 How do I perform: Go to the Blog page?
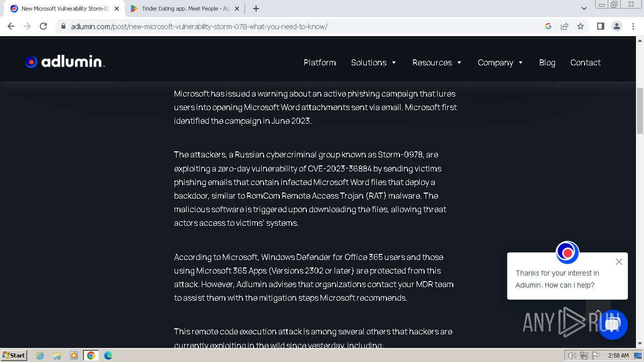pyautogui.click(x=547, y=62)
